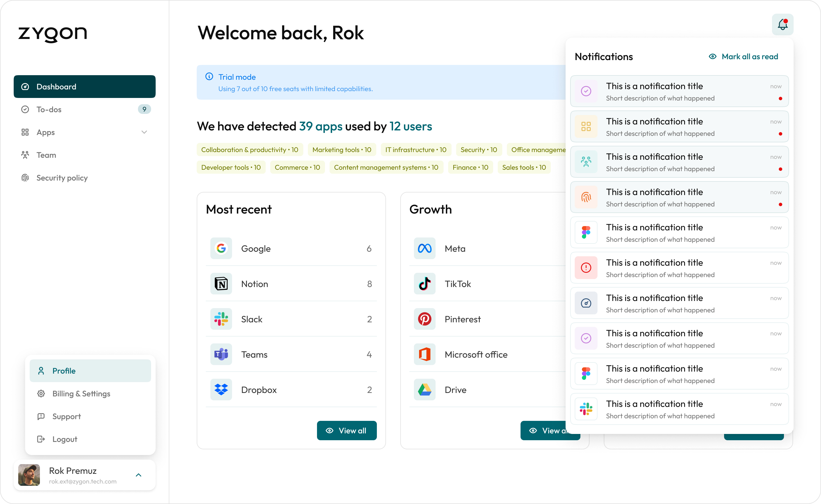This screenshot has height=504, width=821.
Task: Open the TikTok logo in Growth
Action: 424,284
